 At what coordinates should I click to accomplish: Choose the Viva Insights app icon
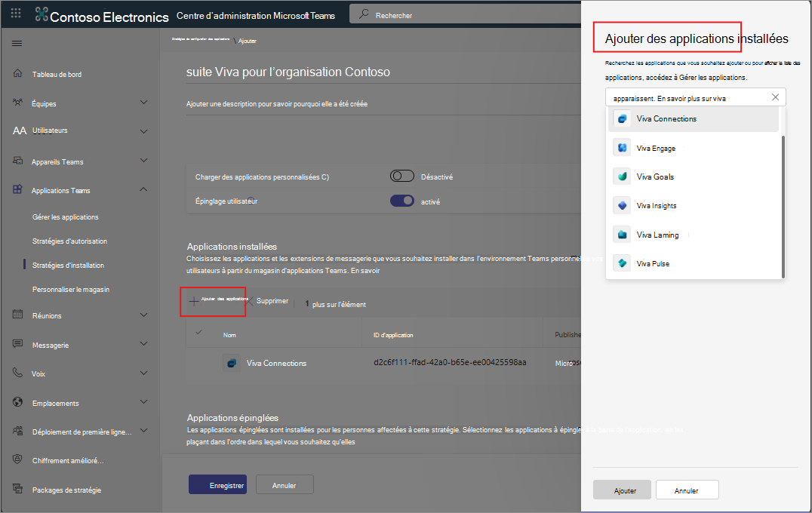(x=622, y=205)
